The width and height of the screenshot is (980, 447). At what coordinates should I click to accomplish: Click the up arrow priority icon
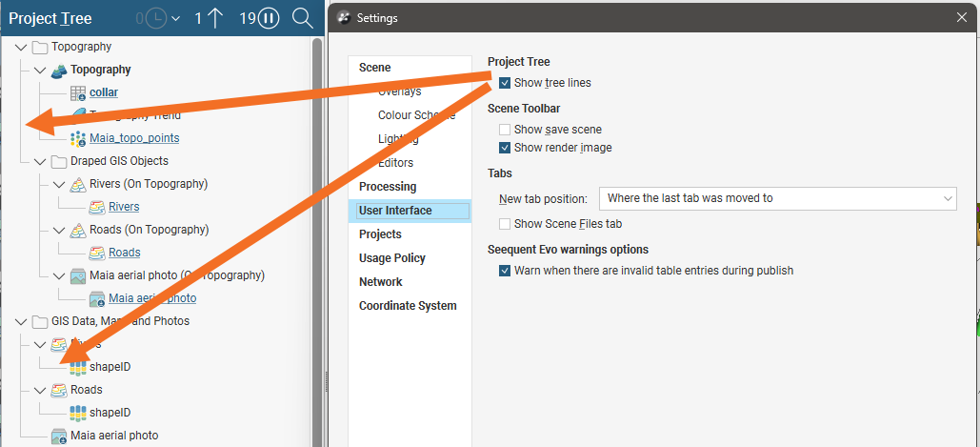point(215,18)
